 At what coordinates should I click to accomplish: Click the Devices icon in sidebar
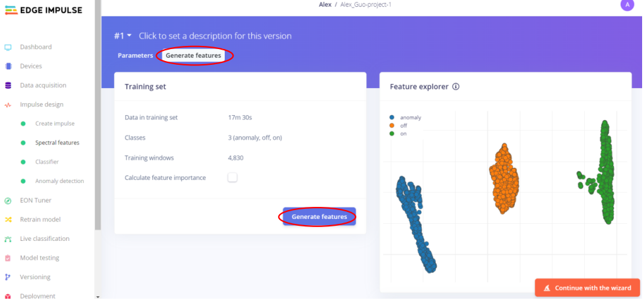pyautogui.click(x=8, y=66)
